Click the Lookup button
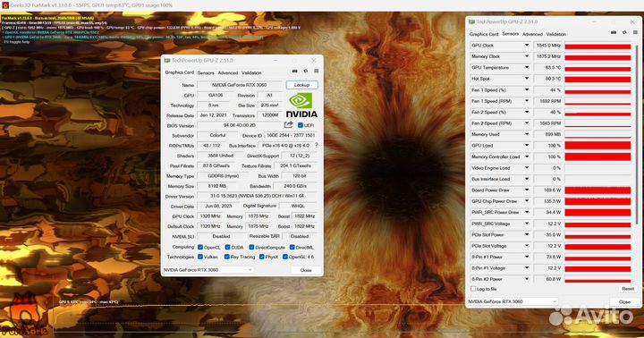This screenshot has height=338, width=644. [301, 85]
